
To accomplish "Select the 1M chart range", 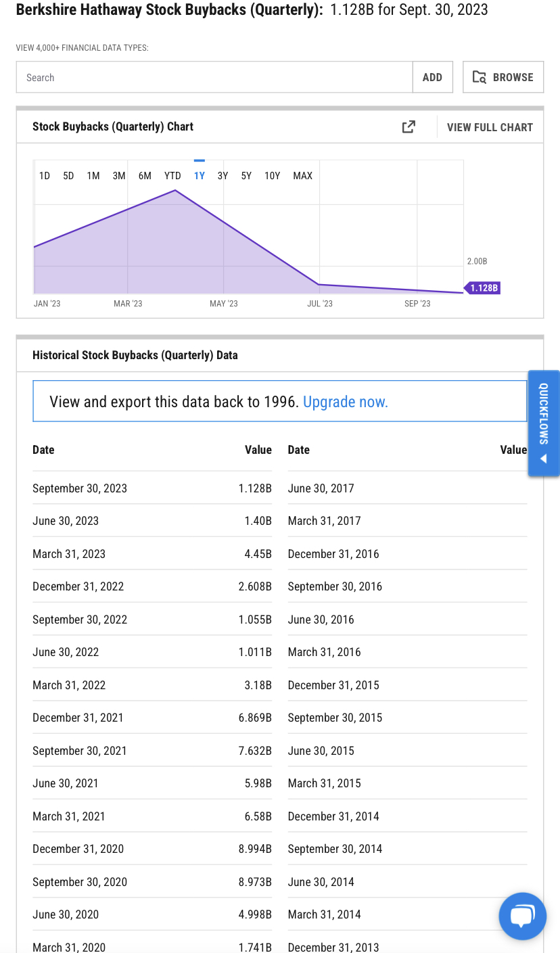I will (x=93, y=176).
